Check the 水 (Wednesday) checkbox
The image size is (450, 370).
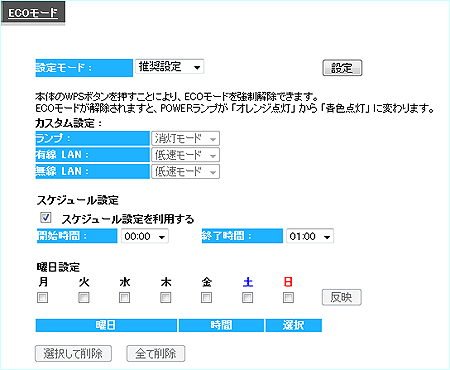click(x=124, y=297)
